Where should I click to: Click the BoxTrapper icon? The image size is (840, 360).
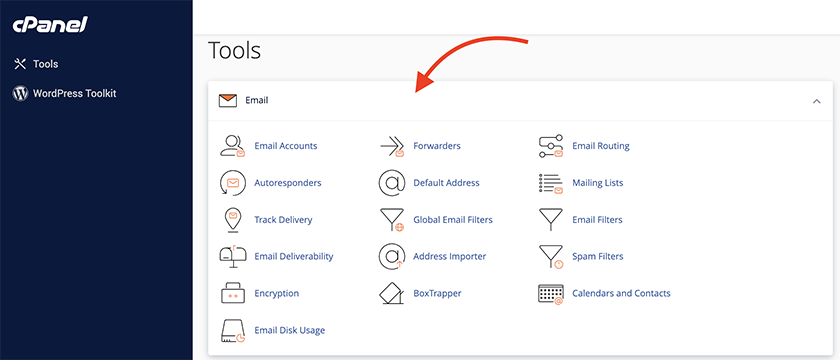pyautogui.click(x=392, y=294)
